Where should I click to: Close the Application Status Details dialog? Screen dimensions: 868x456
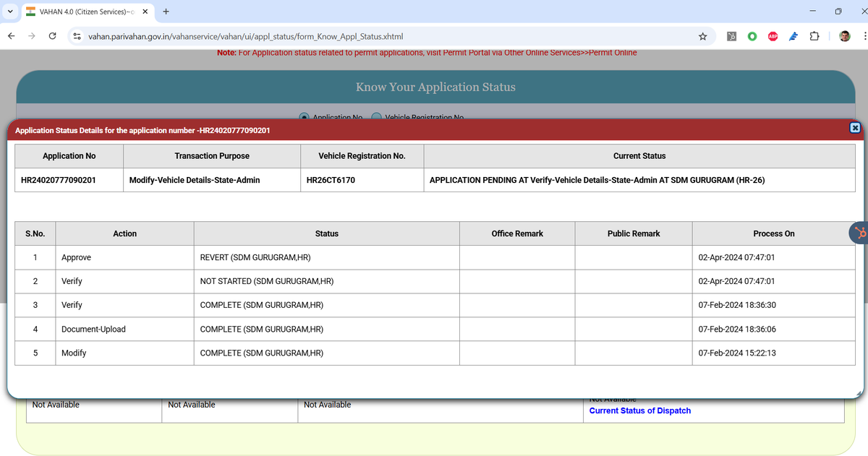pos(854,128)
